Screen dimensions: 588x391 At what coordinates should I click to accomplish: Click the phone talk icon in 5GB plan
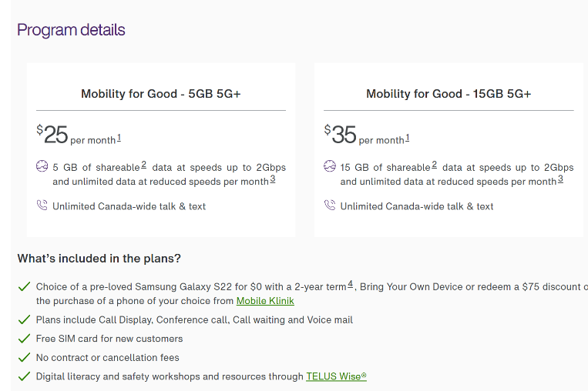click(x=42, y=206)
